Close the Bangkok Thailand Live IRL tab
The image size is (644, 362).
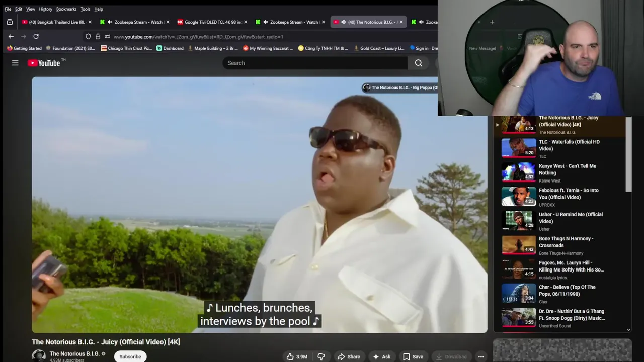[90, 22]
